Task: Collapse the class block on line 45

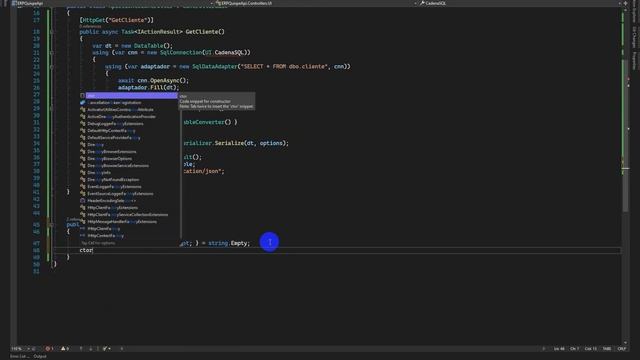Action: click(51, 224)
